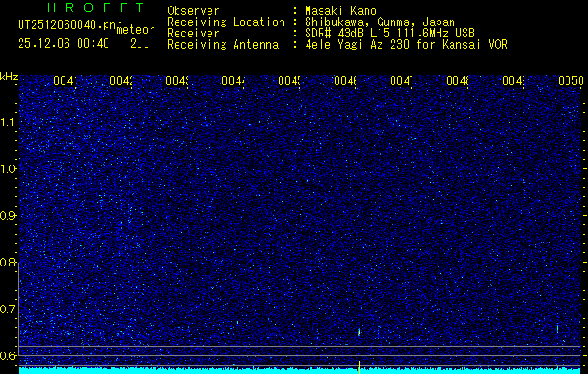Click the SDR# 43dB L15 111.6MHz USB receiver value
This screenshot has height=374, width=588.
pyautogui.click(x=390, y=33)
